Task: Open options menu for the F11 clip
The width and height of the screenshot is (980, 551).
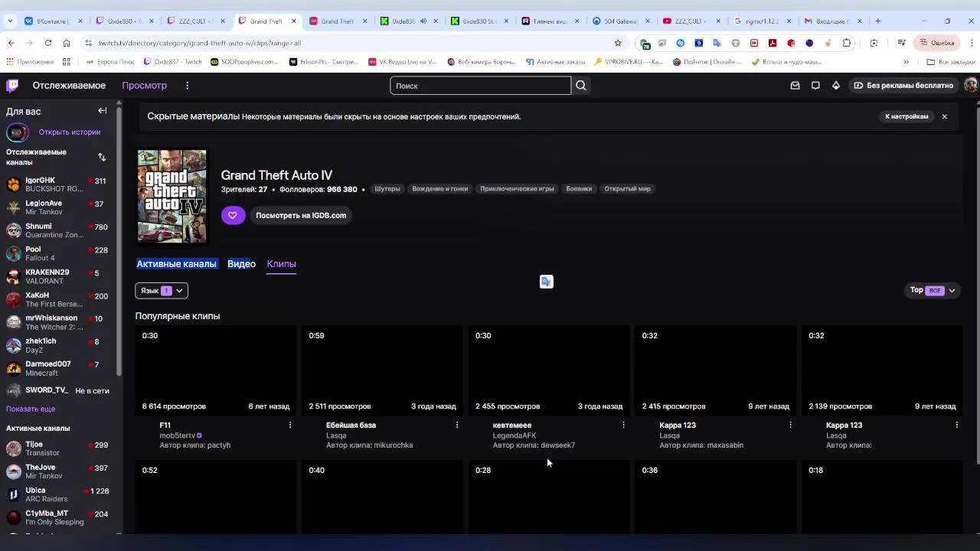Action: point(290,425)
